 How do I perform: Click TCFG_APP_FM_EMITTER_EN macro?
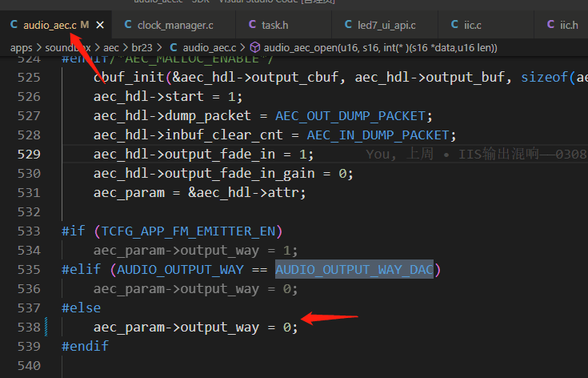click(x=188, y=231)
